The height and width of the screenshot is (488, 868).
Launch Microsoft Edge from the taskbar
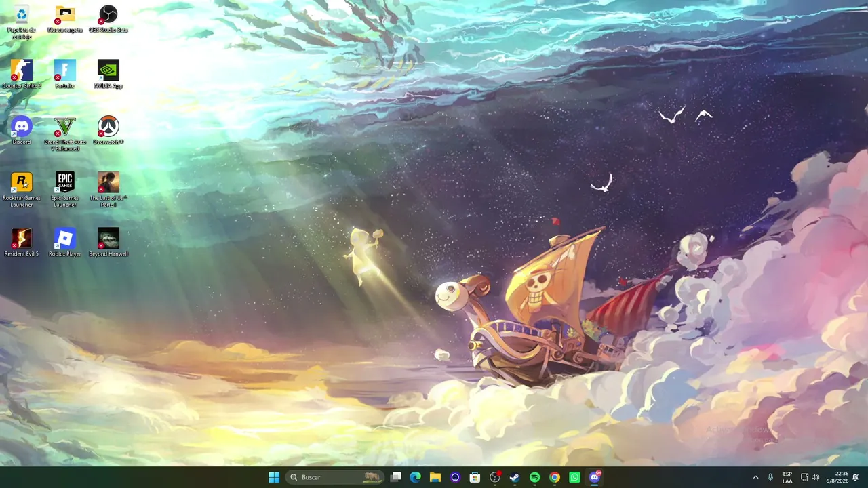[x=416, y=477]
